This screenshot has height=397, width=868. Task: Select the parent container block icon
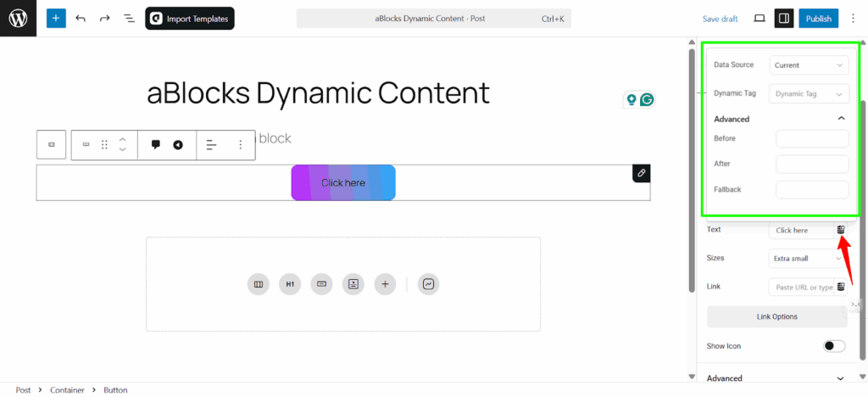(52, 144)
